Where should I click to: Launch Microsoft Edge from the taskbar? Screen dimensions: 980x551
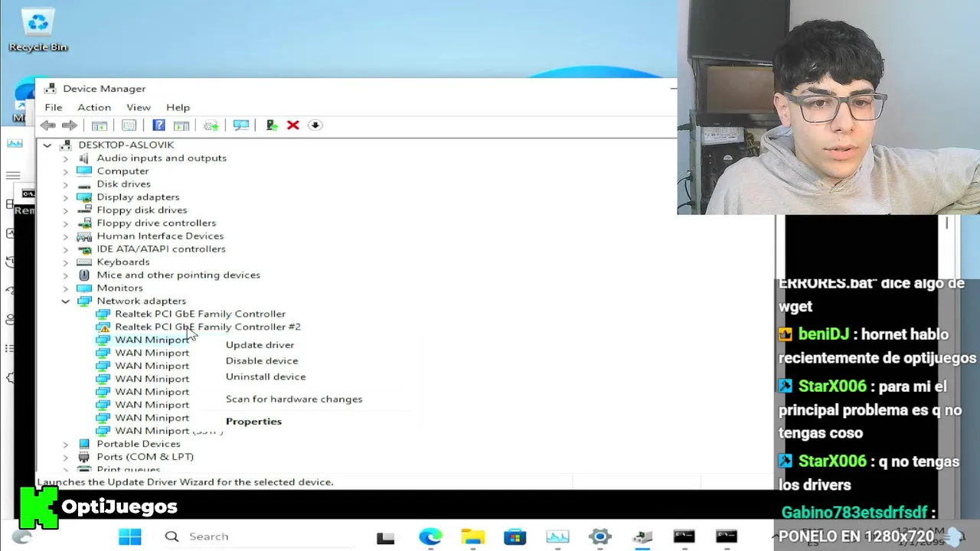[430, 537]
